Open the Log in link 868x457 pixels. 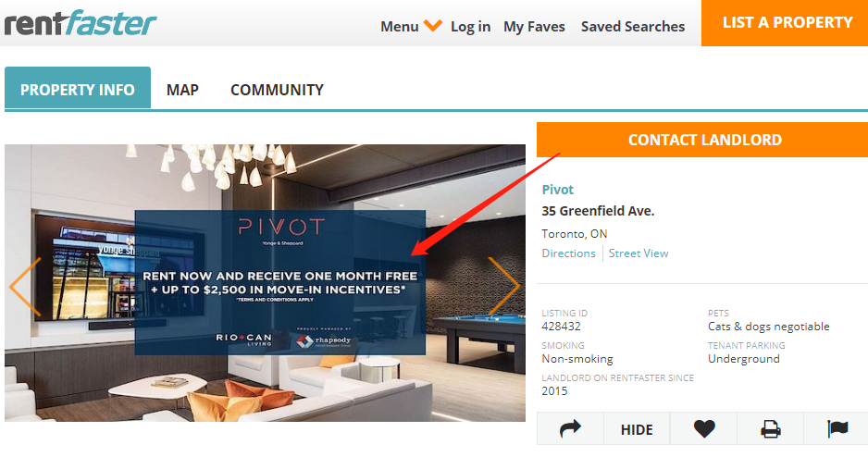point(470,27)
